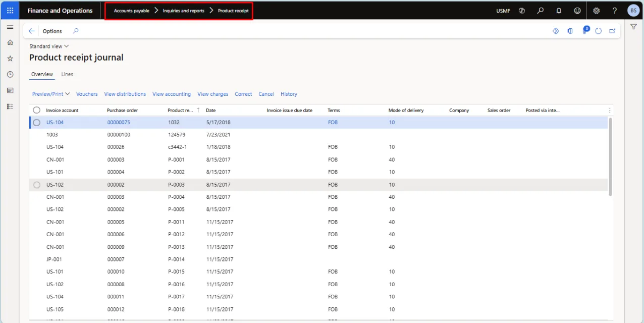The image size is (644, 323).
Task: Open in Microsoft Office icon
Action: [570, 31]
